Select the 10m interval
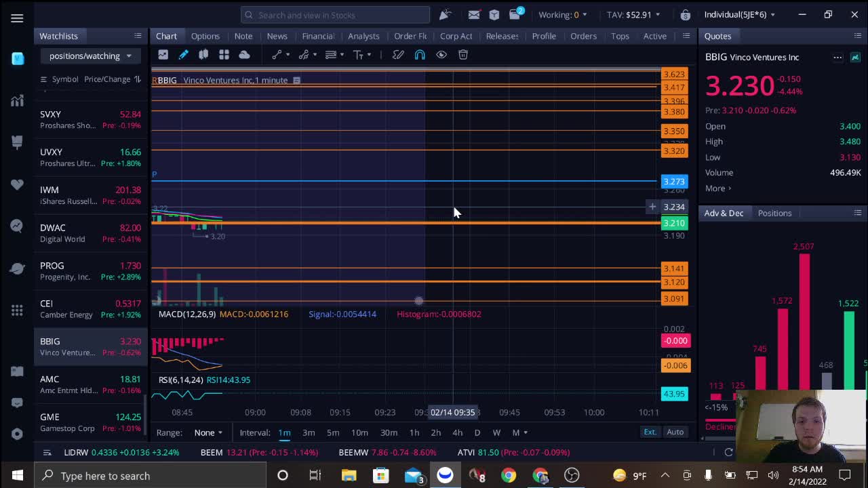 click(359, 432)
